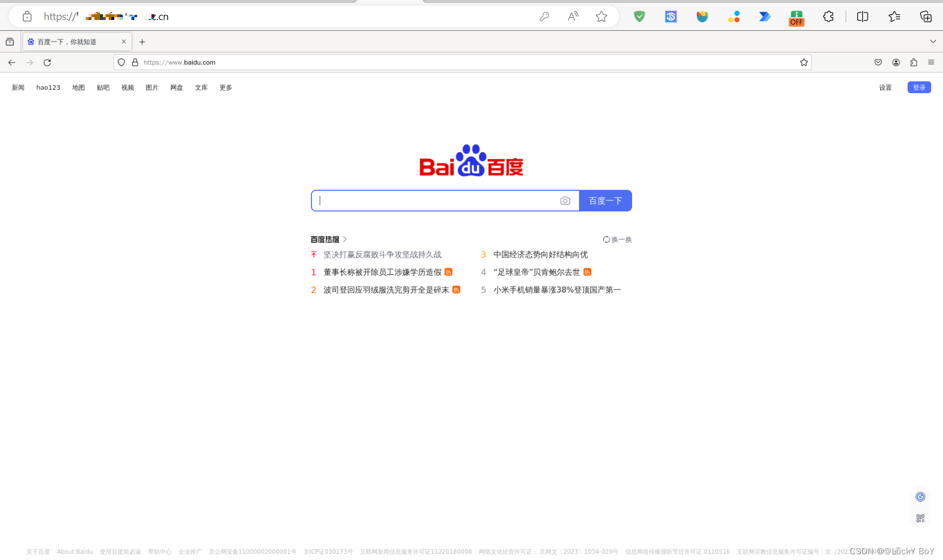Open the blue square extension icon
This screenshot has width=943, height=560.
click(671, 17)
